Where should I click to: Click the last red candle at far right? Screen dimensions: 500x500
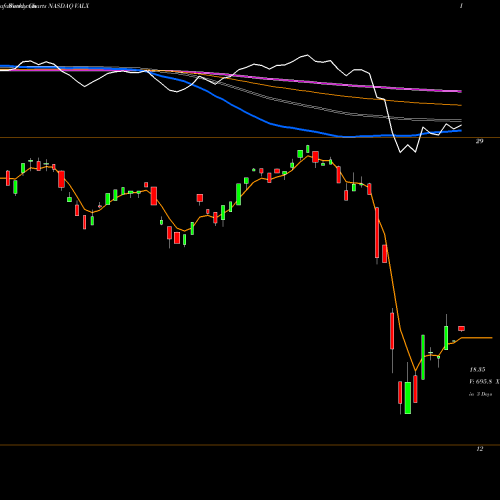point(462,329)
